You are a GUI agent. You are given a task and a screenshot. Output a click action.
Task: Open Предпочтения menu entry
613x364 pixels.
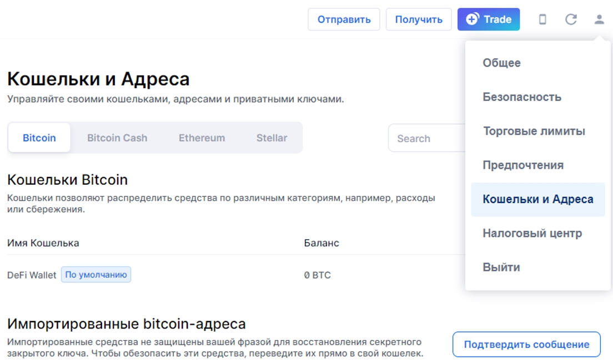pos(538,165)
